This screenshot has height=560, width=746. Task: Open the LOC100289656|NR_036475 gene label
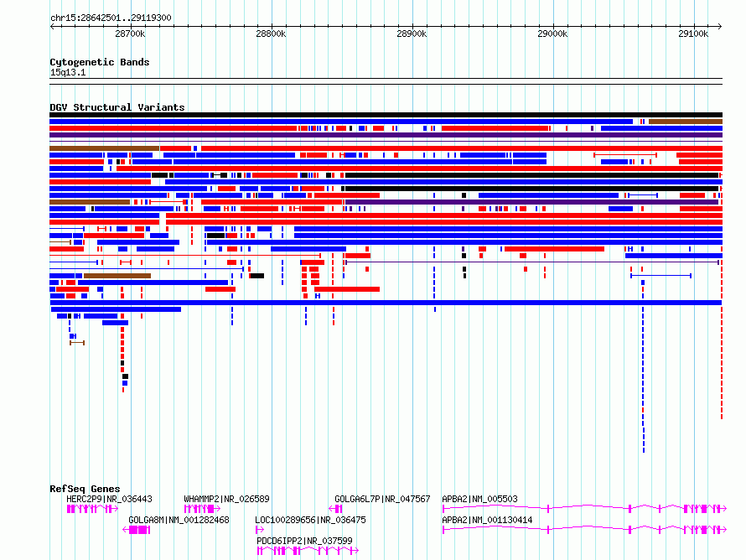coord(310,520)
